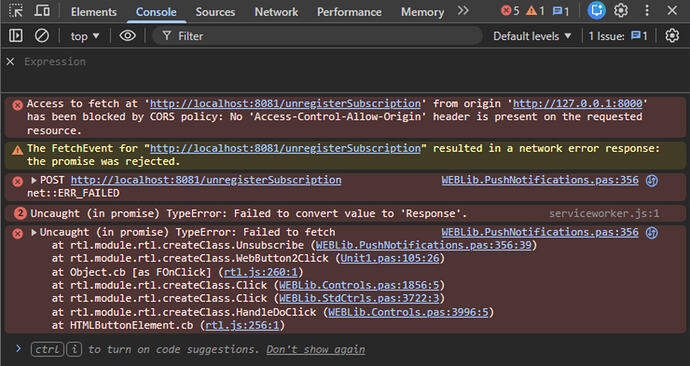Focus the Filter input field
Image resolution: width=690 pixels, height=366 pixels.
(x=317, y=36)
